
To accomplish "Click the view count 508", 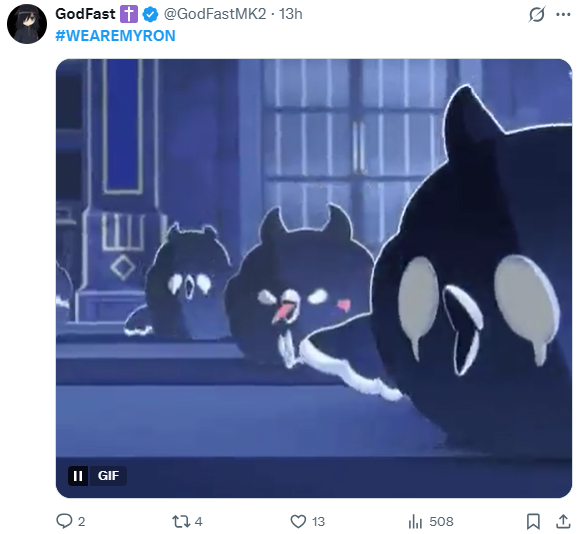I will point(441,522).
